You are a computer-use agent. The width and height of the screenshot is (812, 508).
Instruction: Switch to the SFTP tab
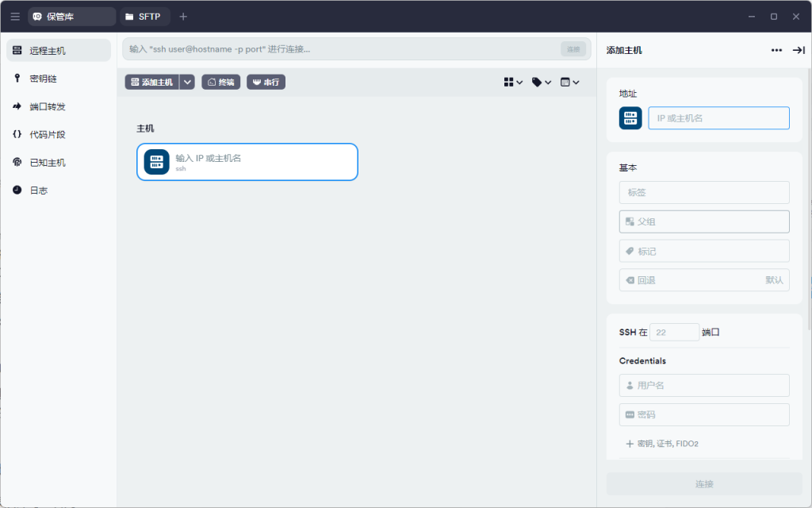(144, 16)
